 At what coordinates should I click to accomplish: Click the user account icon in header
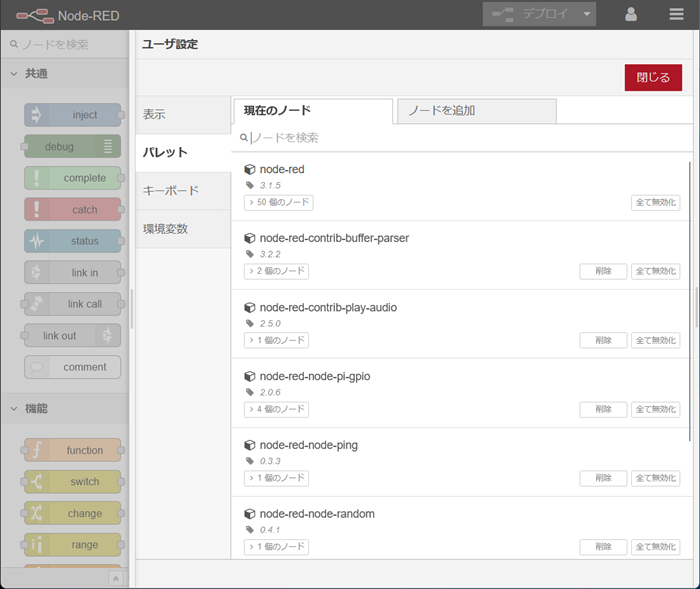pos(631,15)
